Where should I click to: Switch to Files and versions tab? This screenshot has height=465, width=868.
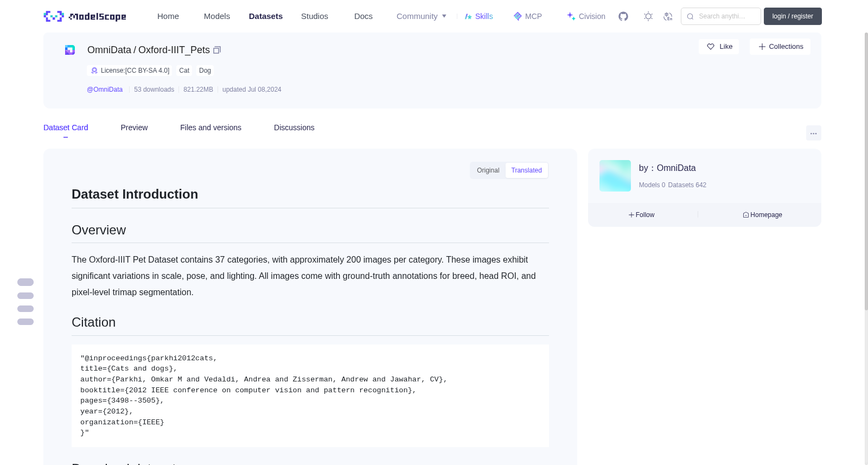click(210, 128)
